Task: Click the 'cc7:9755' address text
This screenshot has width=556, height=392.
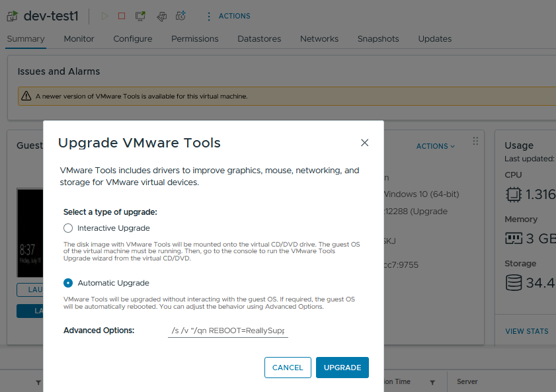Action: click(401, 265)
